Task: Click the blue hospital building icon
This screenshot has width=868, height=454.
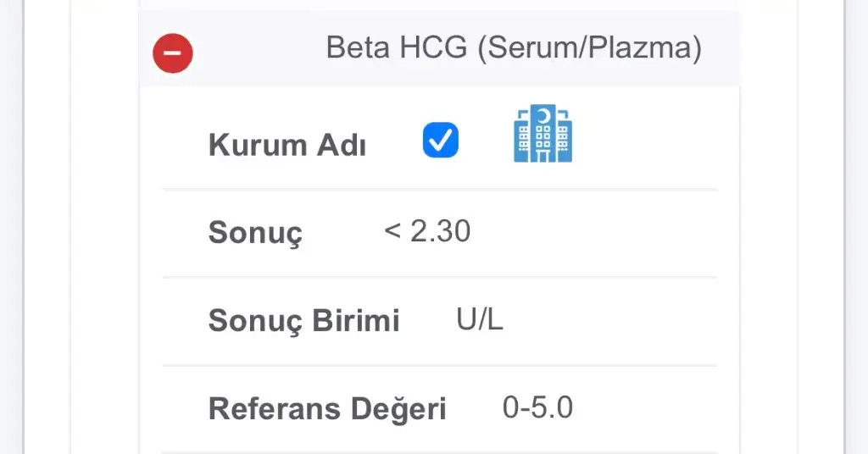Action: click(x=543, y=133)
